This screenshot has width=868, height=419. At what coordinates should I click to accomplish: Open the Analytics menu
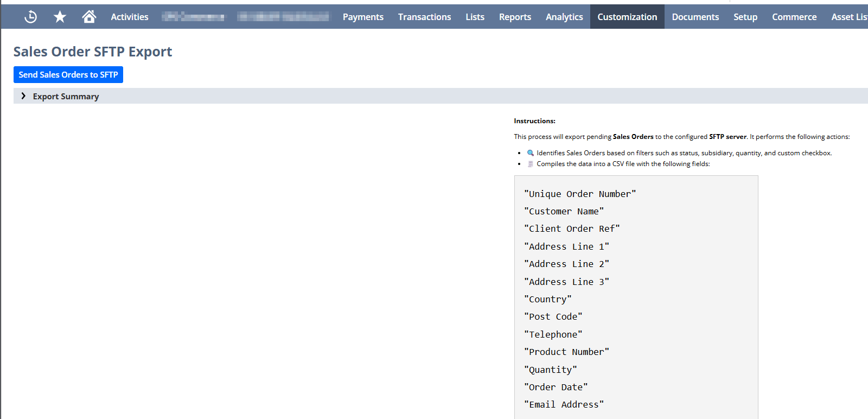tap(564, 17)
